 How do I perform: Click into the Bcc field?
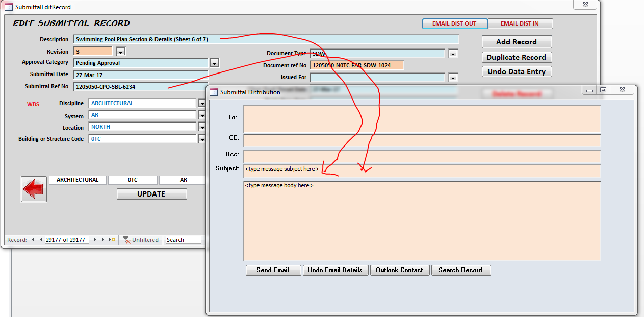click(422, 157)
